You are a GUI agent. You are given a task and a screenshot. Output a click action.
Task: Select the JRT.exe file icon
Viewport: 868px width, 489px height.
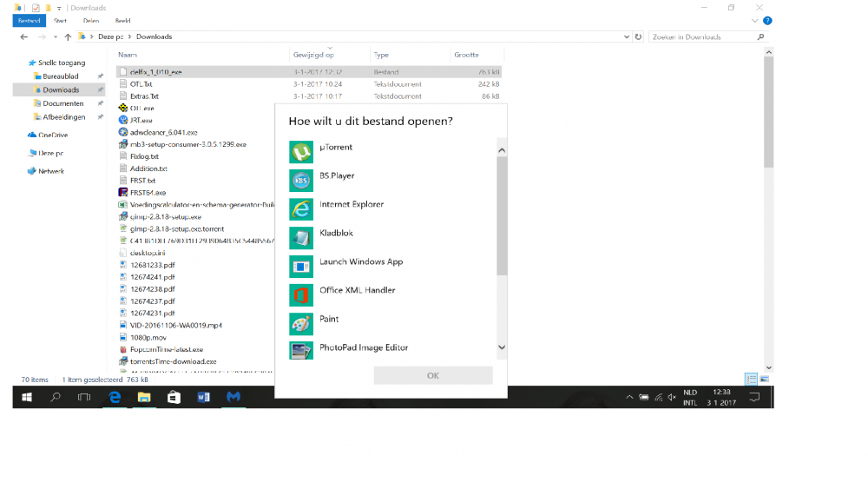pos(123,120)
